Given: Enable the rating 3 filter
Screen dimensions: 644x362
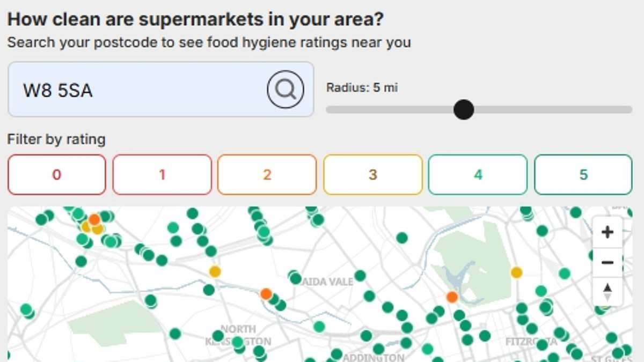Looking at the screenshot, I should (372, 174).
